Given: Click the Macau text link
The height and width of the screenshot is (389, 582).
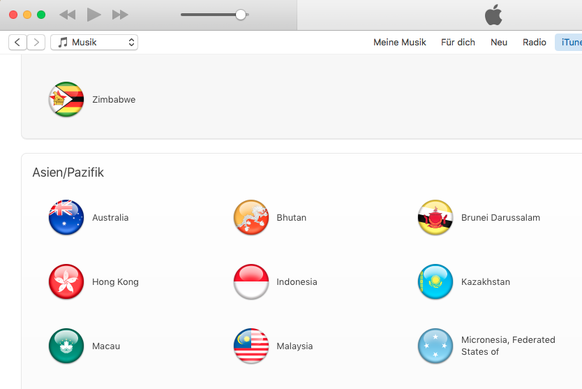Looking at the screenshot, I should (x=106, y=346).
